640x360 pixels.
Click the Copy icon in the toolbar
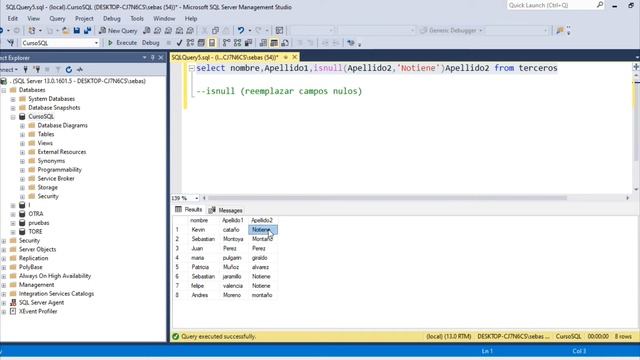215,31
